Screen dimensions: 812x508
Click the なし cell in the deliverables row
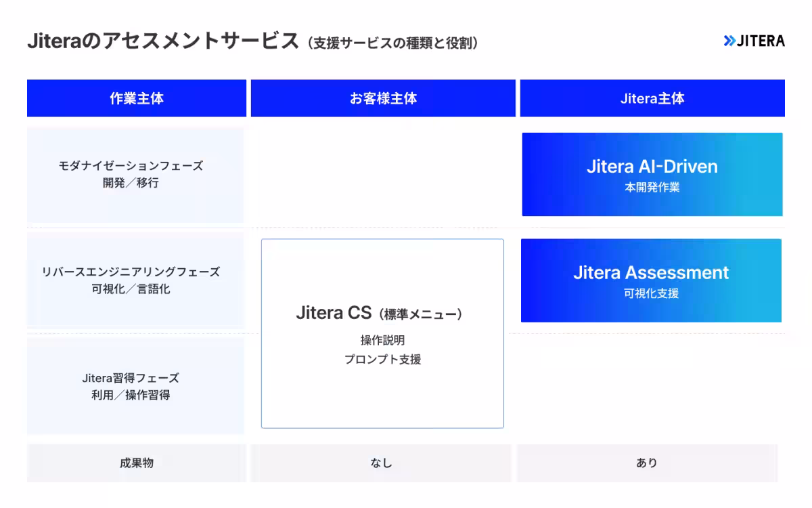coord(381,463)
